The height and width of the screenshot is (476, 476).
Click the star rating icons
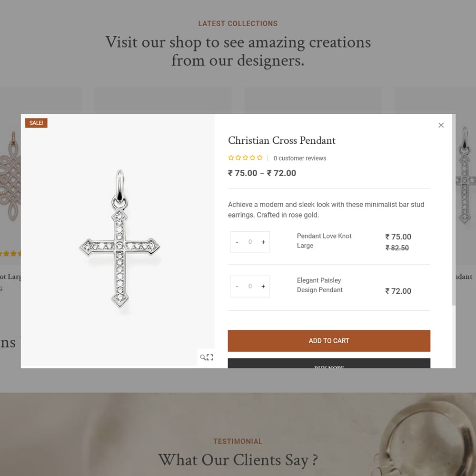245,158
